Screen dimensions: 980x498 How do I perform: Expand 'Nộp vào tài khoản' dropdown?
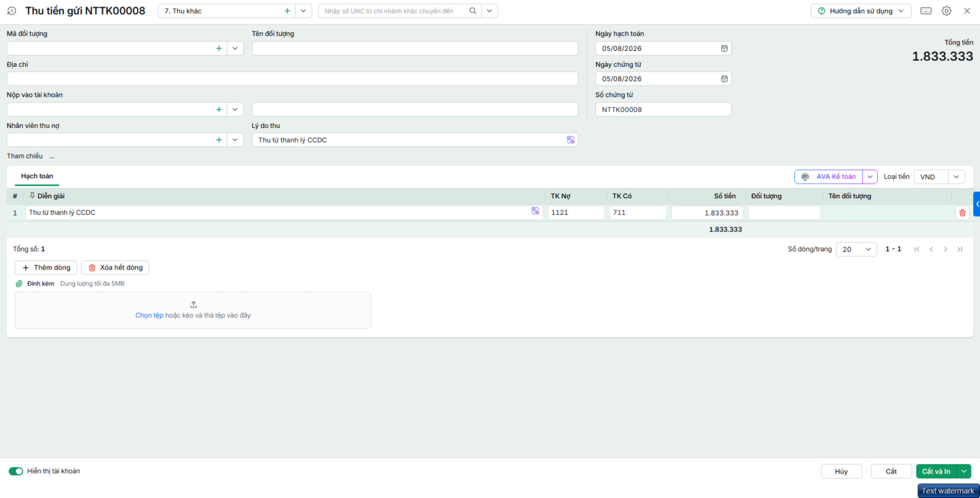235,110
